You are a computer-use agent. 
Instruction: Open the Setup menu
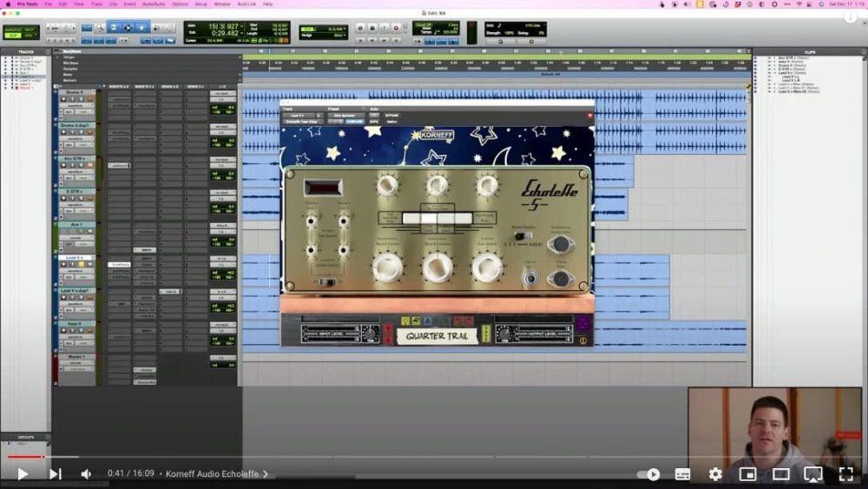[201, 3]
